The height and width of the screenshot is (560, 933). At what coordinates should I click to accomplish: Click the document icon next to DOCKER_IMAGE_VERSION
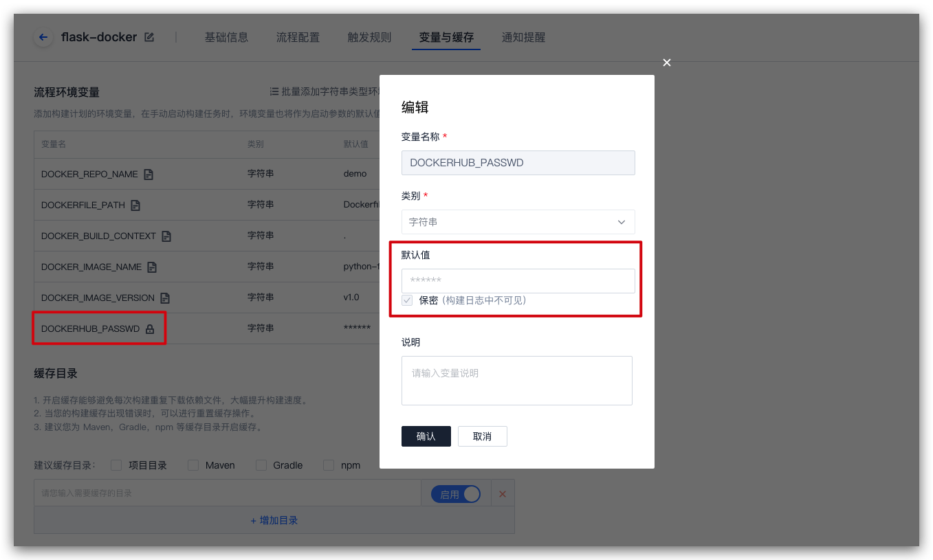pyautogui.click(x=165, y=298)
